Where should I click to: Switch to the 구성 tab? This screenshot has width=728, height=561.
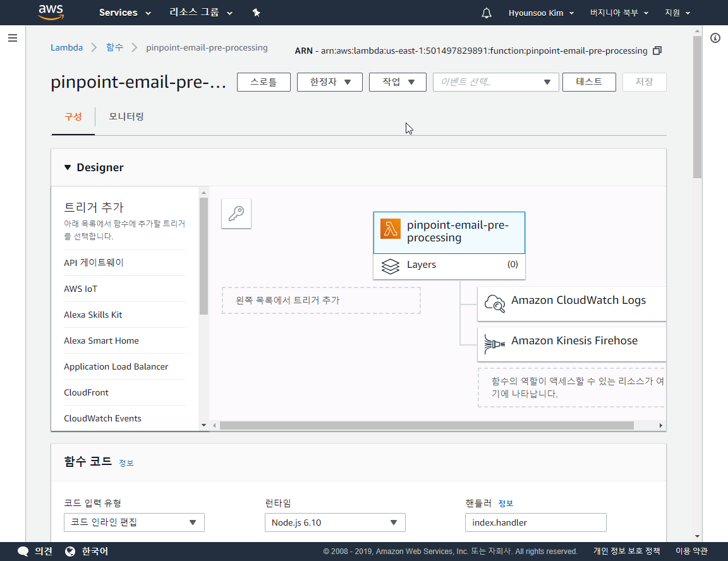73,116
